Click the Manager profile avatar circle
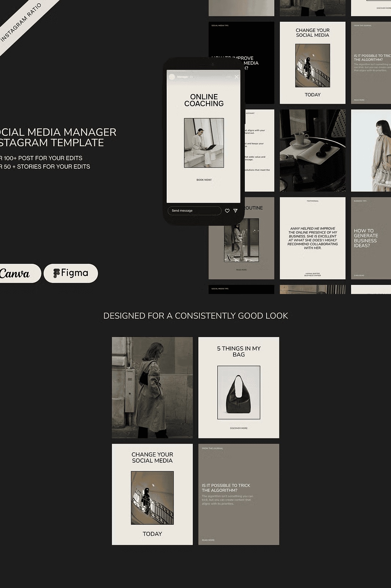This screenshot has width=391, height=588. click(x=172, y=77)
